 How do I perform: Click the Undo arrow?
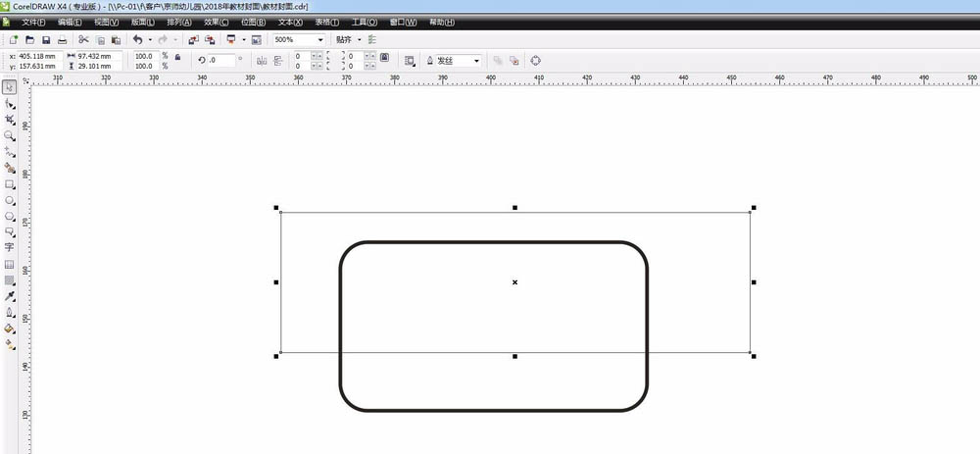pyautogui.click(x=137, y=39)
